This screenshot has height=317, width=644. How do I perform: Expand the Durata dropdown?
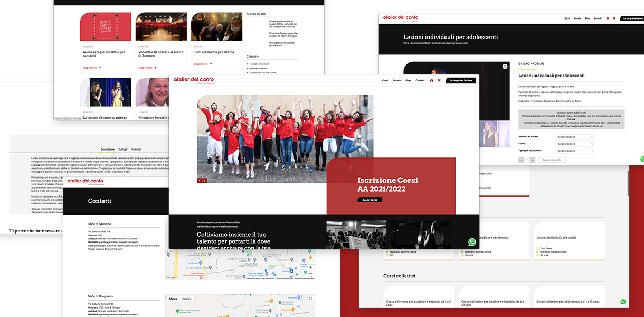point(575,143)
